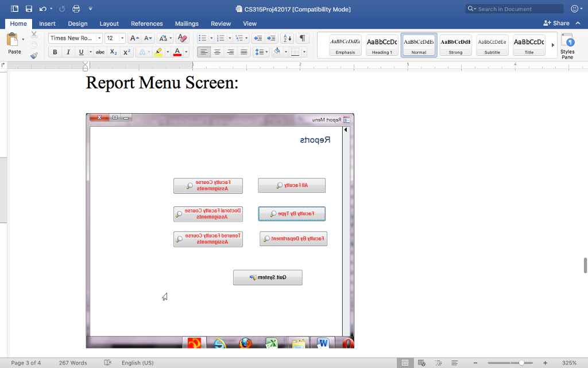Click the Cut scissors icon
The height and width of the screenshot is (368, 588).
[x=34, y=35]
